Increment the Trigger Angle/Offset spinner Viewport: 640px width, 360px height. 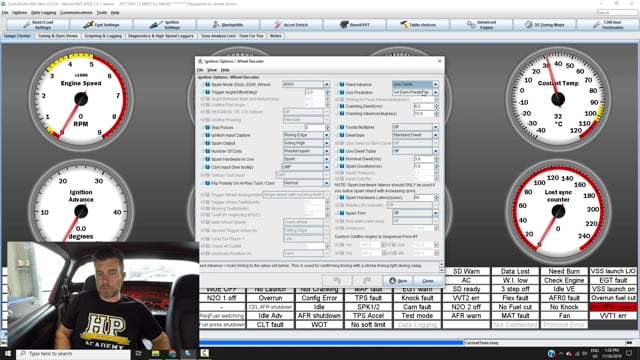coord(327,91)
